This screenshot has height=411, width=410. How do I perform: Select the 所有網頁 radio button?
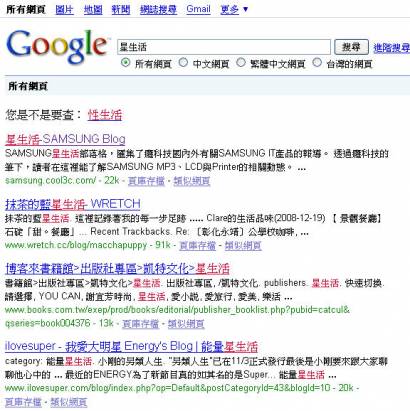[125, 62]
